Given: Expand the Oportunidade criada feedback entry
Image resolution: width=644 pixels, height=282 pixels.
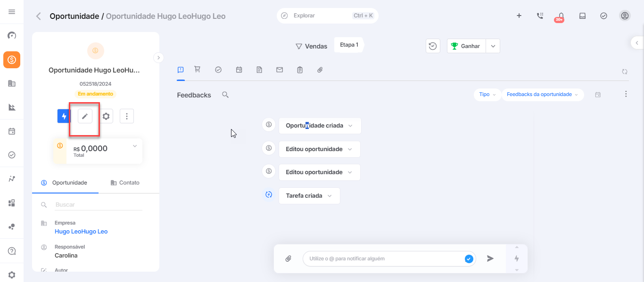Looking at the screenshot, I should [320, 126].
